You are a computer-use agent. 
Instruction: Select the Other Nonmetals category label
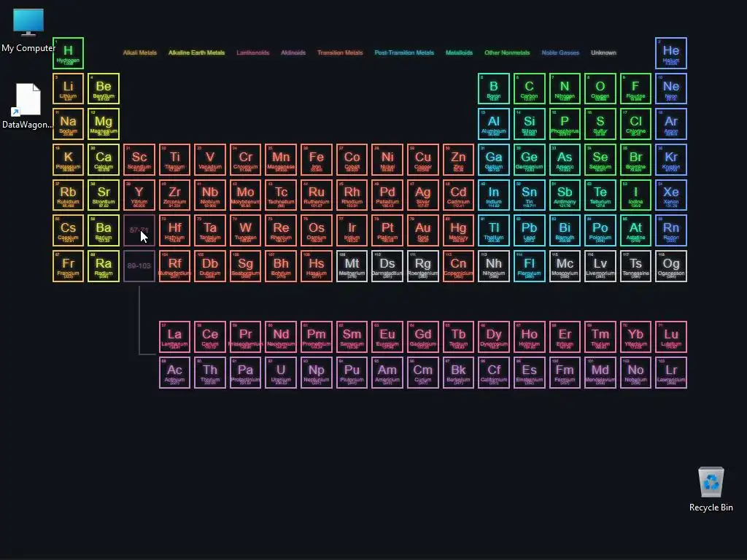pyautogui.click(x=507, y=52)
